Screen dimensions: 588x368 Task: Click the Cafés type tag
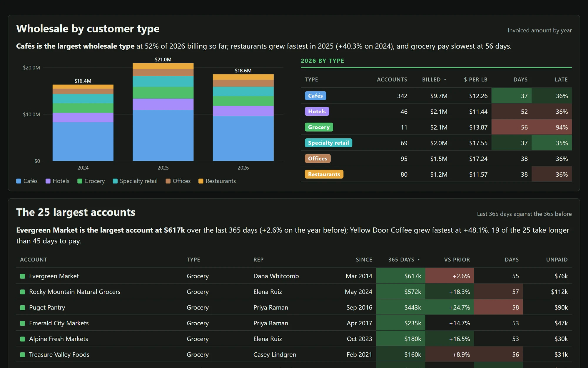point(315,96)
